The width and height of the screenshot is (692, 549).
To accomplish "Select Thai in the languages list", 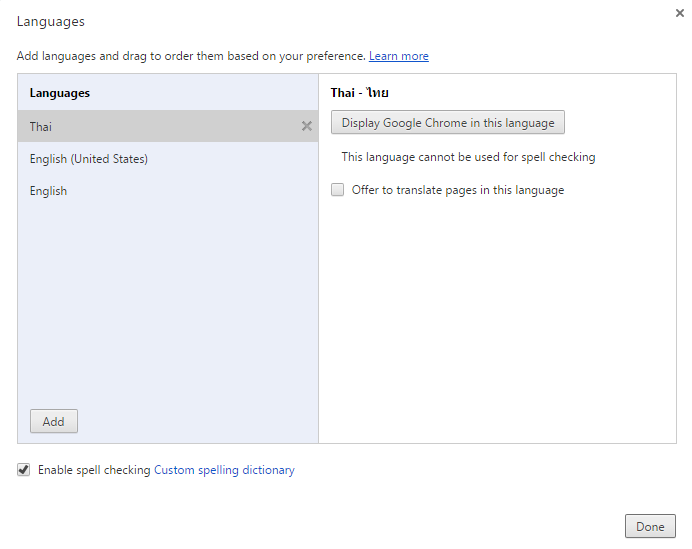I will pyautogui.click(x=168, y=126).
